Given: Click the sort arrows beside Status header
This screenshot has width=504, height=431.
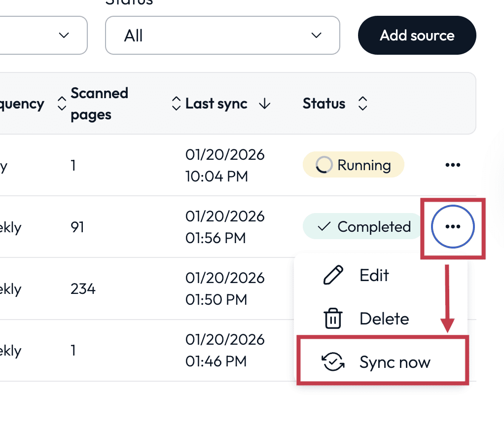Looking at the screenshot, I should point(362,104).
